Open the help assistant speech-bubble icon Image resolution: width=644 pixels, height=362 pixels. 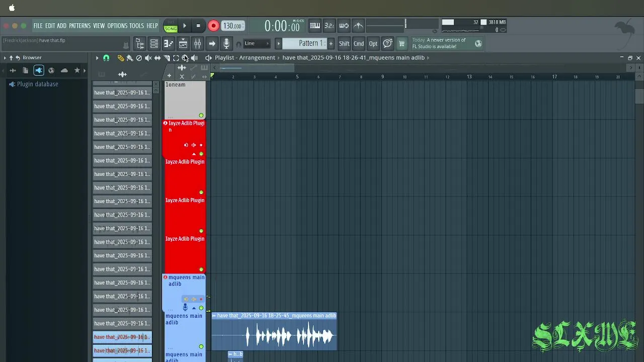coord(387,44)
